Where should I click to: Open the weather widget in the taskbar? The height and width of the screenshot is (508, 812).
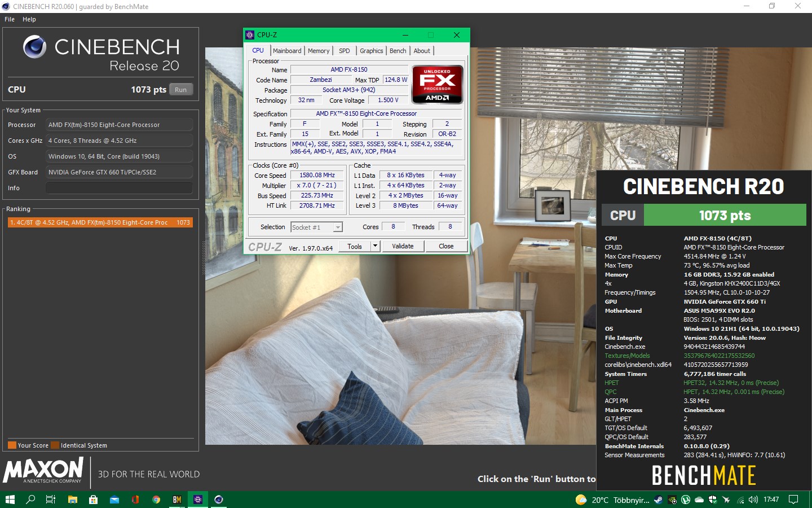point(612,500)
